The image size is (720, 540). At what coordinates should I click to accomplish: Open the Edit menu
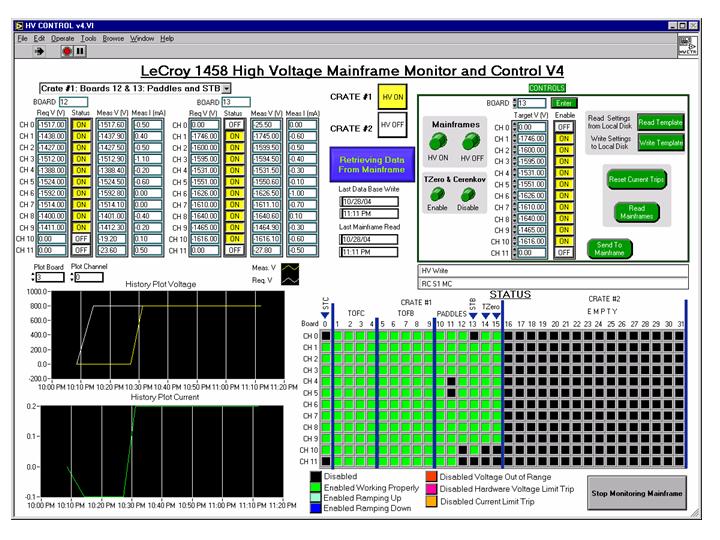coord(39,39)
